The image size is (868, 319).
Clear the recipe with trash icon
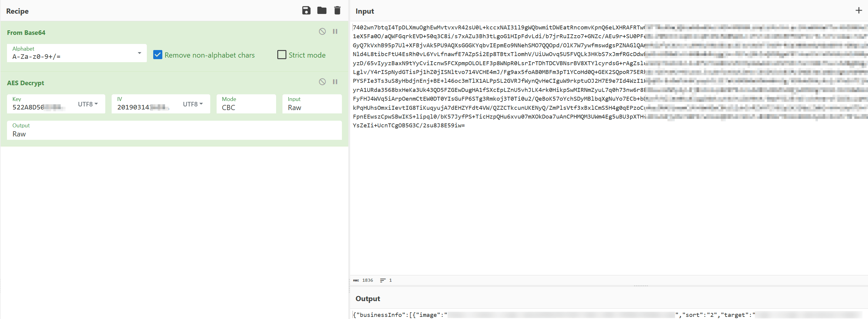point(337,10)
